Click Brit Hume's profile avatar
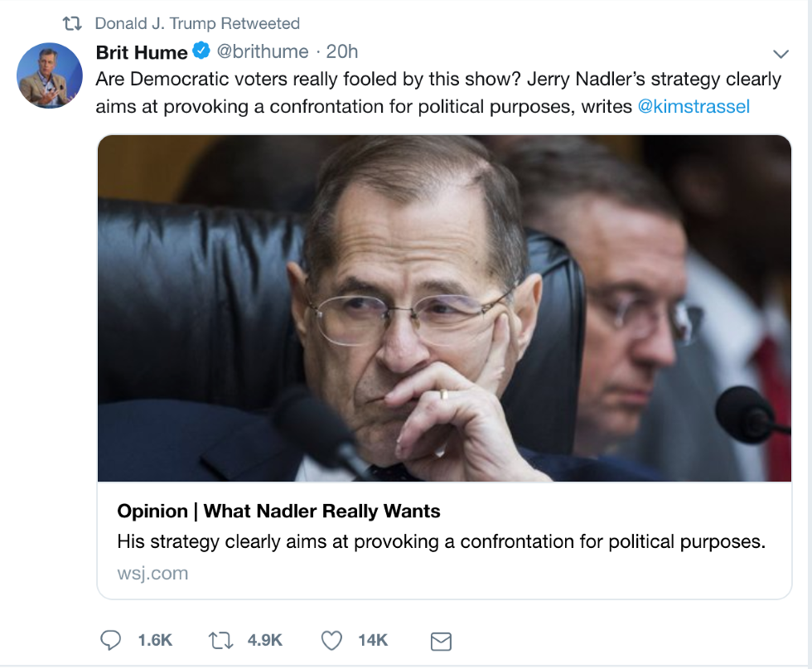This screenshot has width=812, height=669. (x=49, y=75)
